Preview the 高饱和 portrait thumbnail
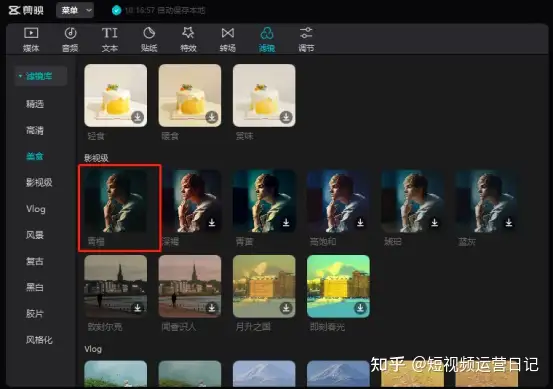This screenshot has width=554, height=389. pyautogui.click(x=338, y=201)
